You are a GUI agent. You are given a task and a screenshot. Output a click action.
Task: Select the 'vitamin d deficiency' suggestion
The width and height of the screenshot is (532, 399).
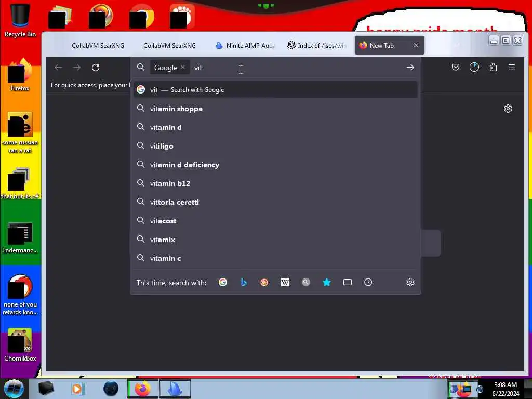pyautogui.click(x=275, y=165)
